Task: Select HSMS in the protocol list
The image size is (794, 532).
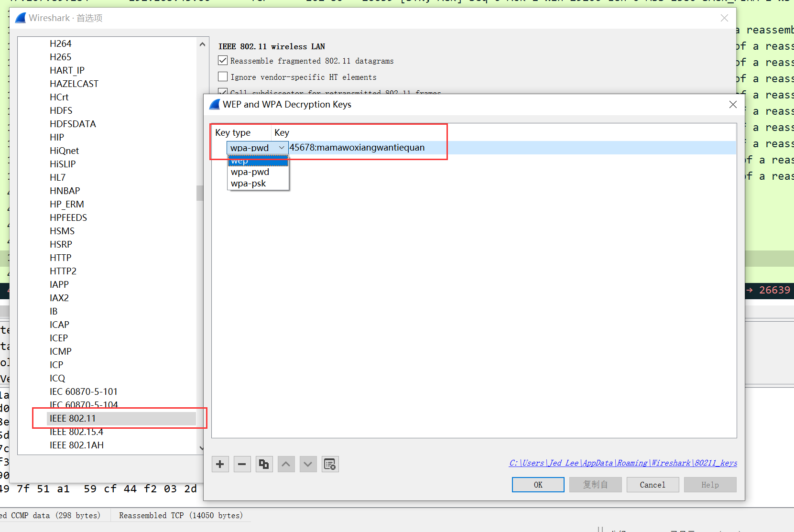Action: [x=62, y=231]
